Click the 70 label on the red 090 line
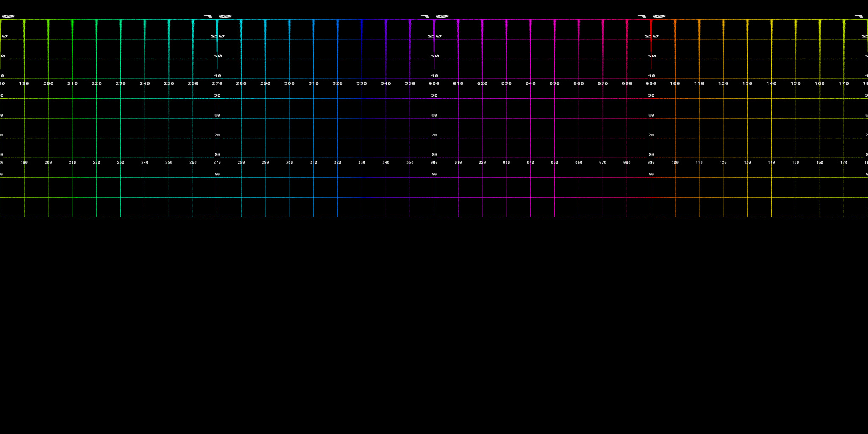Screen dimensions: 868x434 (651, 135)
